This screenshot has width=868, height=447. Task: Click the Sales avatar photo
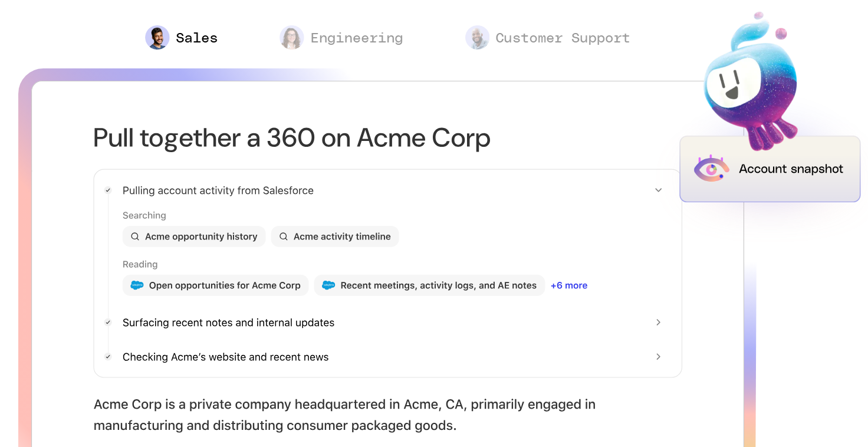pos(157,38)
